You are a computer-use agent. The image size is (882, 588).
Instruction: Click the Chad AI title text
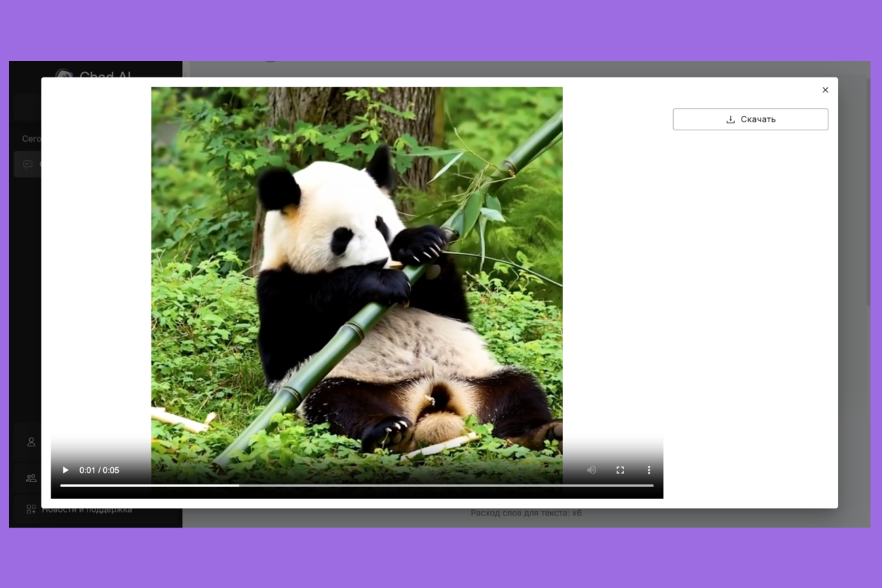point(105,73)
